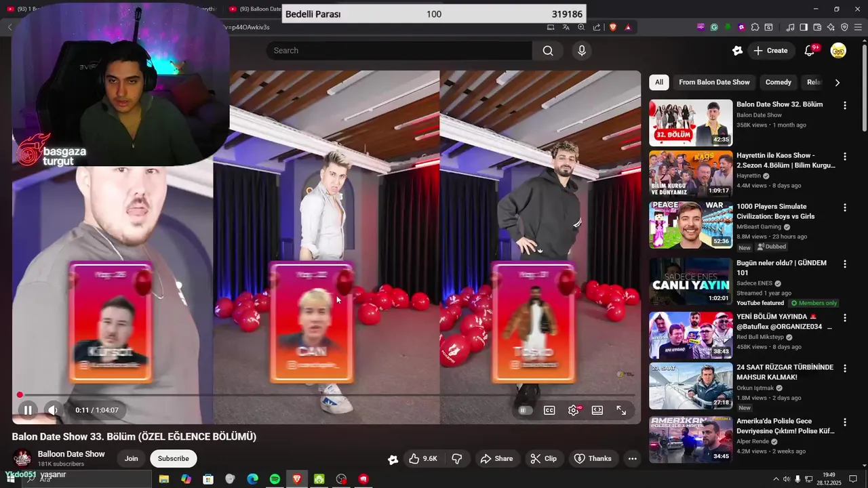This screenshot has width=868, height=488.
Task: Click the share page icon in address bar
Action: tap(597, 27)
